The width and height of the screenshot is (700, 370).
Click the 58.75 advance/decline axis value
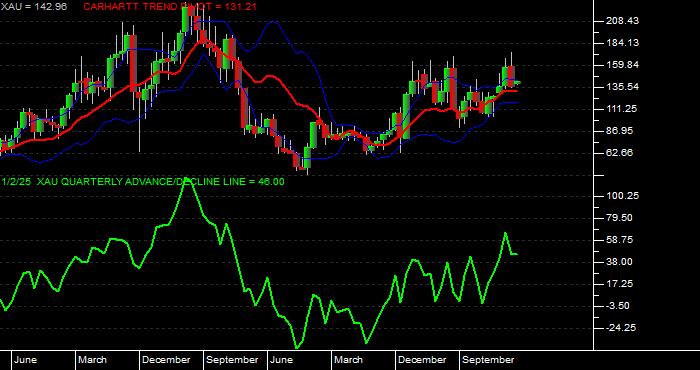coord(620,240)
